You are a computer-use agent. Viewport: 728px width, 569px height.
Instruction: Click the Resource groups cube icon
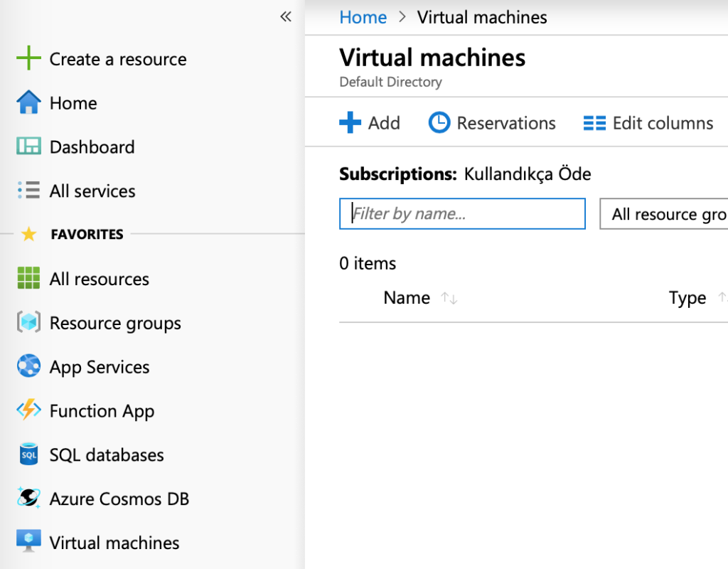pos(28,322)
